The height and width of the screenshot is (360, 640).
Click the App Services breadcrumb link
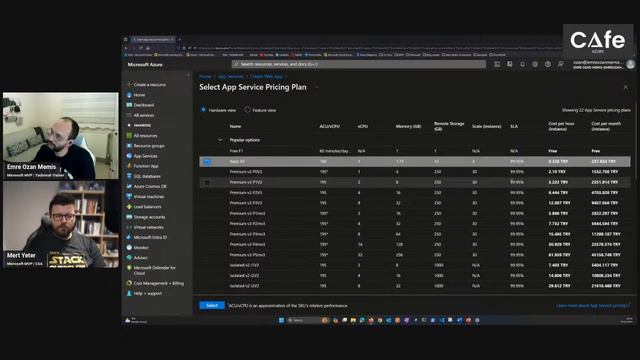pos(231,76)
